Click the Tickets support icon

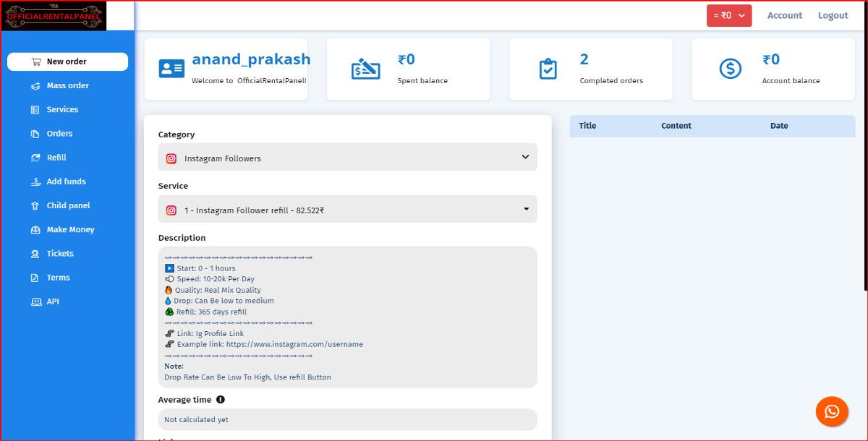(35, 254)
